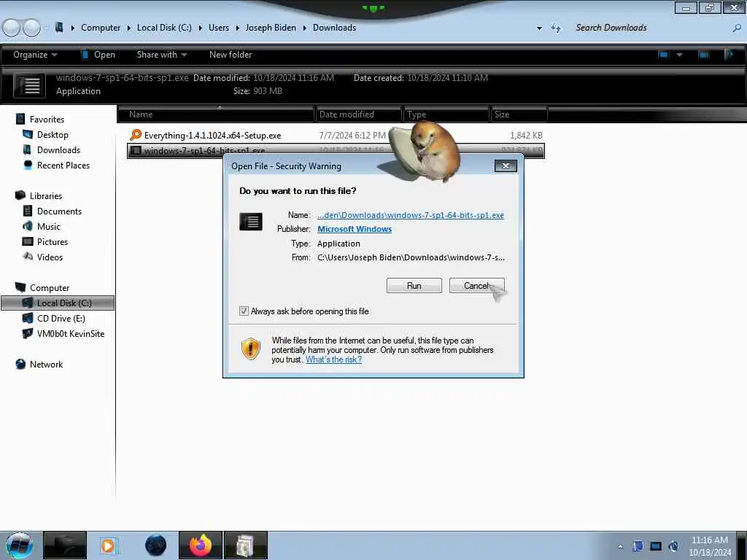
Task: Select Local Disk (C:) in the breadcrumb
Action: click(x=164, y=28)
